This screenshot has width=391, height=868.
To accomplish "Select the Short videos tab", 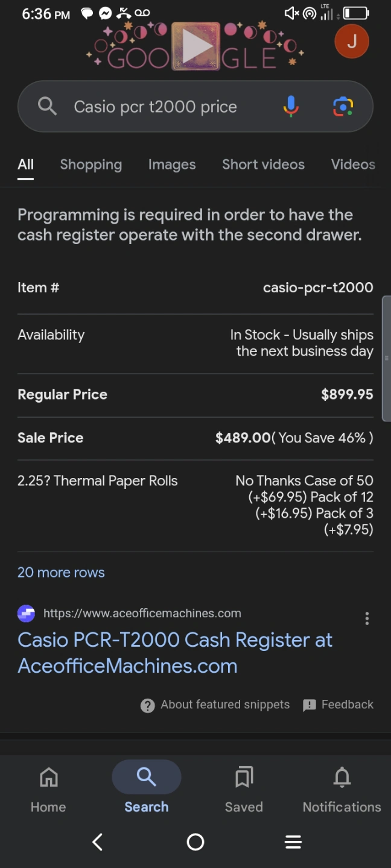I will click(x=263, y=165).
